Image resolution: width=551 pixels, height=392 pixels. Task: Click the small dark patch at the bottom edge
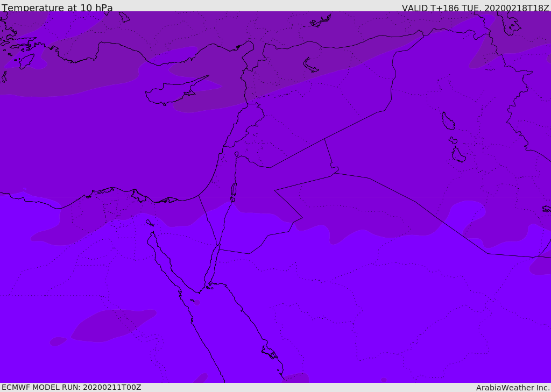coord(296,378)
